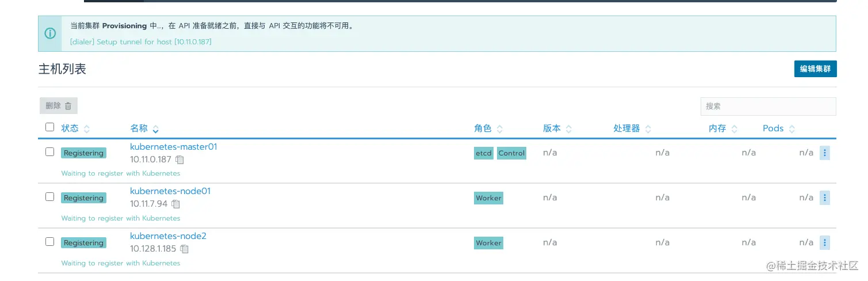Click the dialer Setup tunnel message
Viewport: 868px width, 281px height.
coord(141,42)
